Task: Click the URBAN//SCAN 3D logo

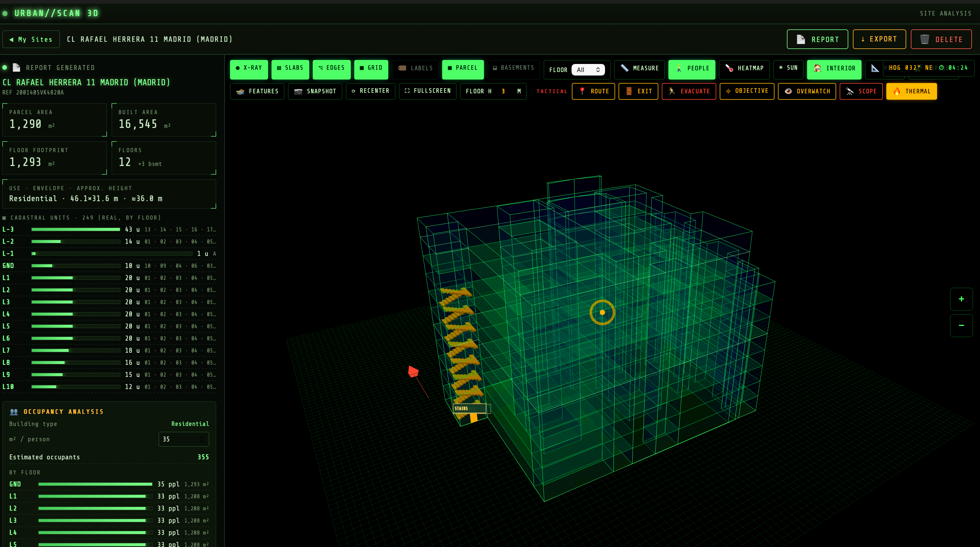Action: pos(56,13)
